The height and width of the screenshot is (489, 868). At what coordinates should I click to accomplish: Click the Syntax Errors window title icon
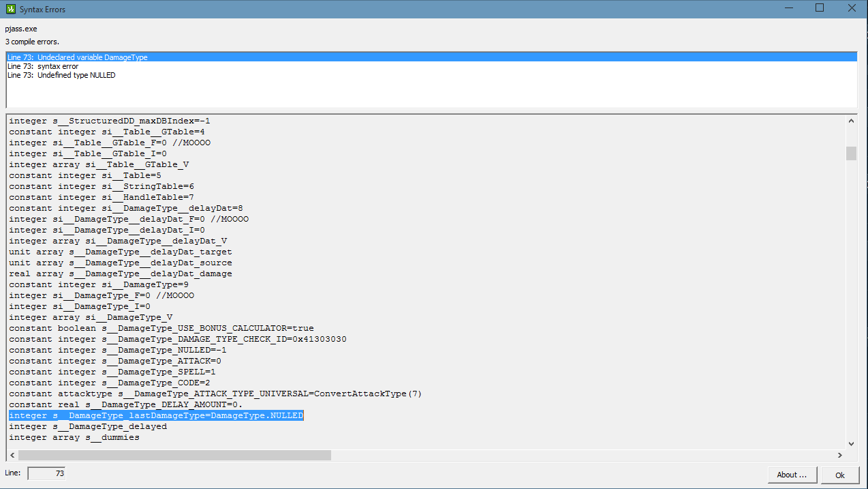click(10, 9)
